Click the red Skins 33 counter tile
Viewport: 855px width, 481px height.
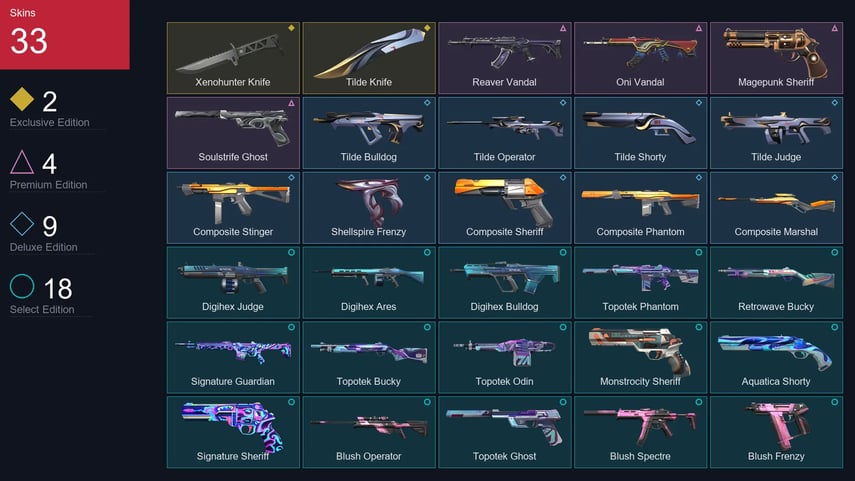64,34
